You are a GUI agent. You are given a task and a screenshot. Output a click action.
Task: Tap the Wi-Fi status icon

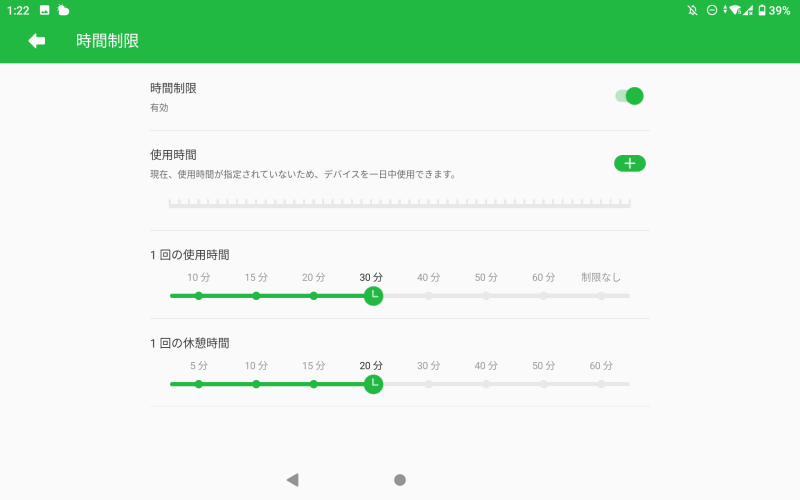(735, 10)
